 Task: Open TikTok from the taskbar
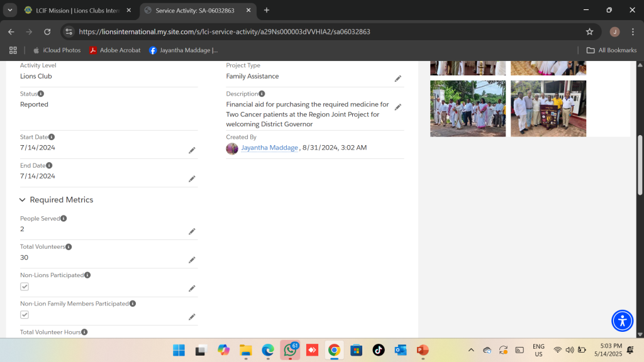coord(378,350)
